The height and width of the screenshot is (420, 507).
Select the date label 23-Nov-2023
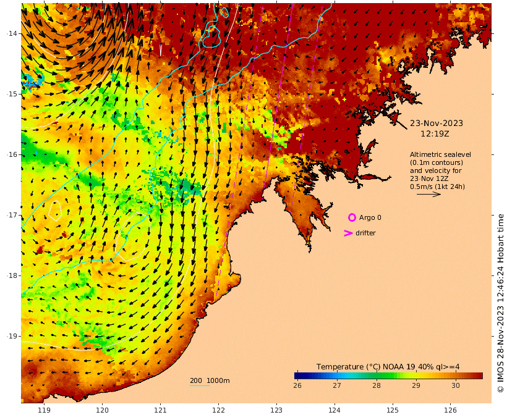[436, 123]
